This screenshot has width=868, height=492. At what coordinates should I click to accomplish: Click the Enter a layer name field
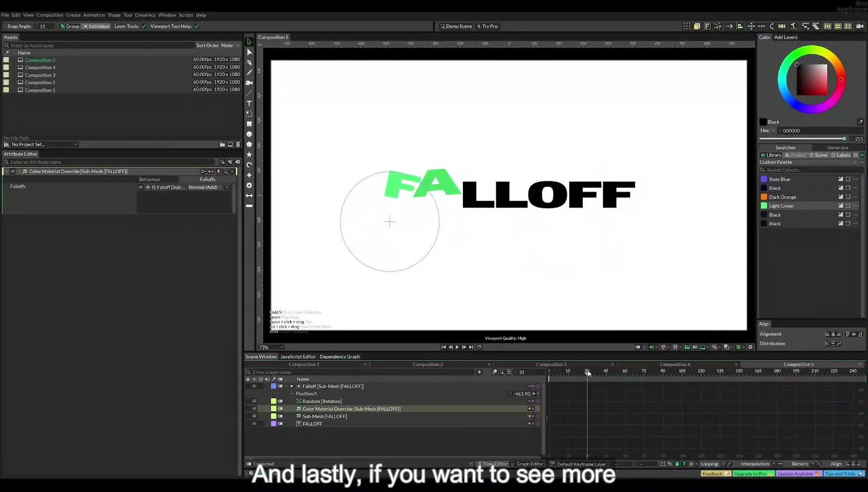pos(361,372)
